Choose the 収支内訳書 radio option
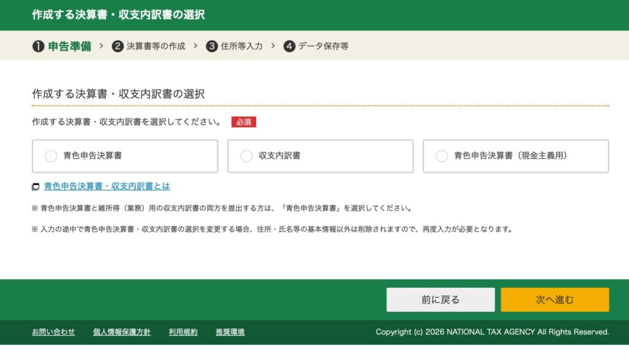 [x=246, y=156]
